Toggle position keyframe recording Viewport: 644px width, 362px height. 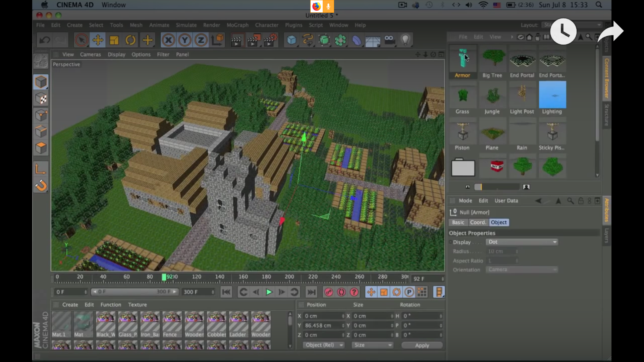(x=371, y=292)
